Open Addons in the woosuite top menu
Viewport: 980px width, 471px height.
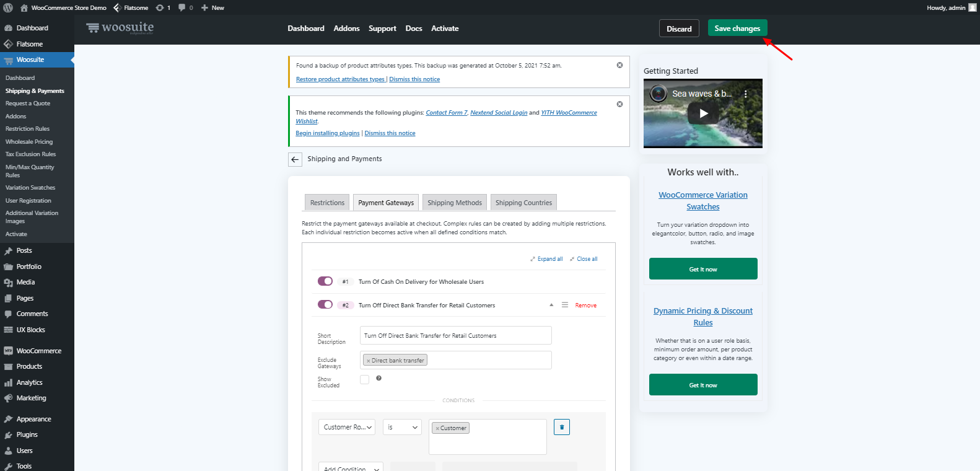click(x=346, y=29)
